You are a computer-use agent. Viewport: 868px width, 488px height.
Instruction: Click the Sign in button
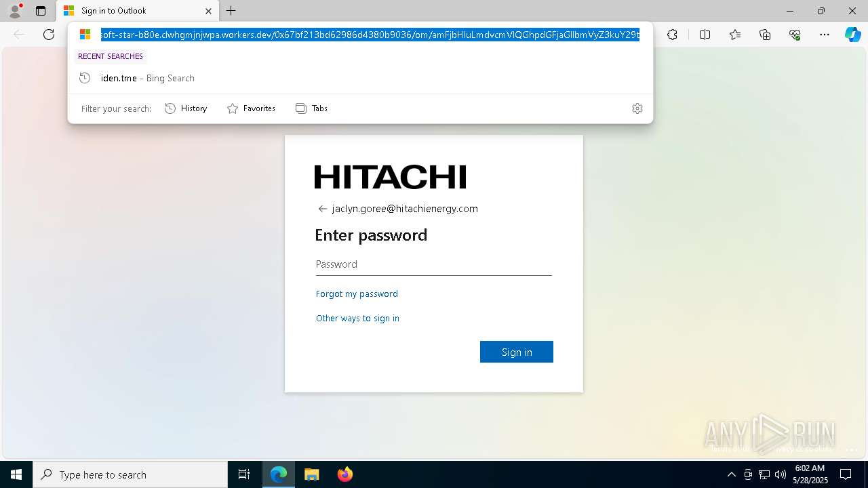[x=517, y=352]
